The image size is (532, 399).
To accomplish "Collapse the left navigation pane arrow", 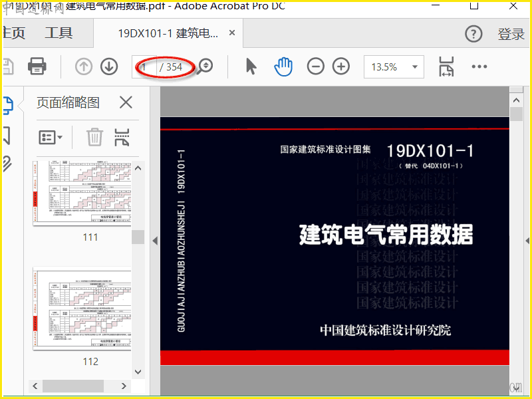I will click(x=155, y=241).
